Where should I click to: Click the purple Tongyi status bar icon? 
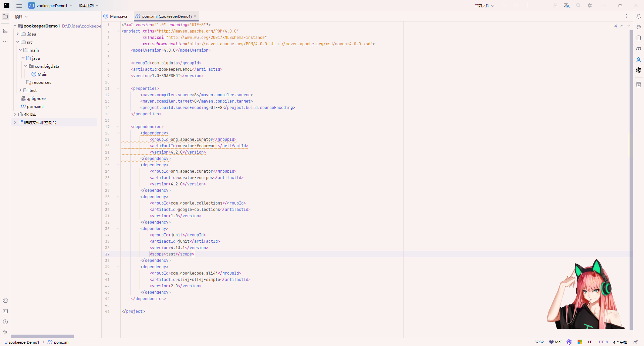[x=569, y=342]
